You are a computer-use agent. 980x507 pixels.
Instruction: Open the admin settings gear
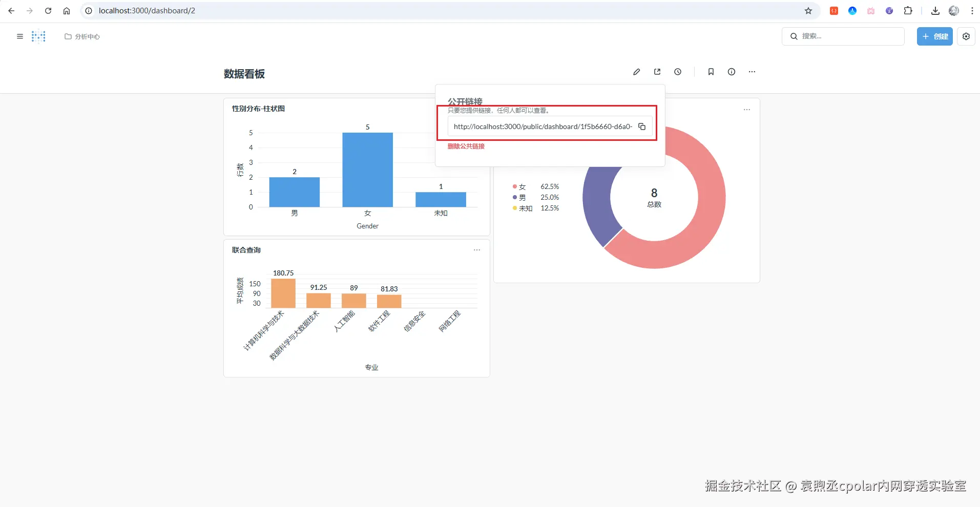[966, 36]
